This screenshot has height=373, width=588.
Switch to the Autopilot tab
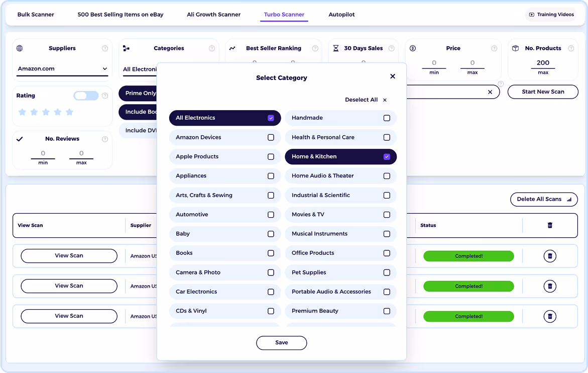[341, 15]
